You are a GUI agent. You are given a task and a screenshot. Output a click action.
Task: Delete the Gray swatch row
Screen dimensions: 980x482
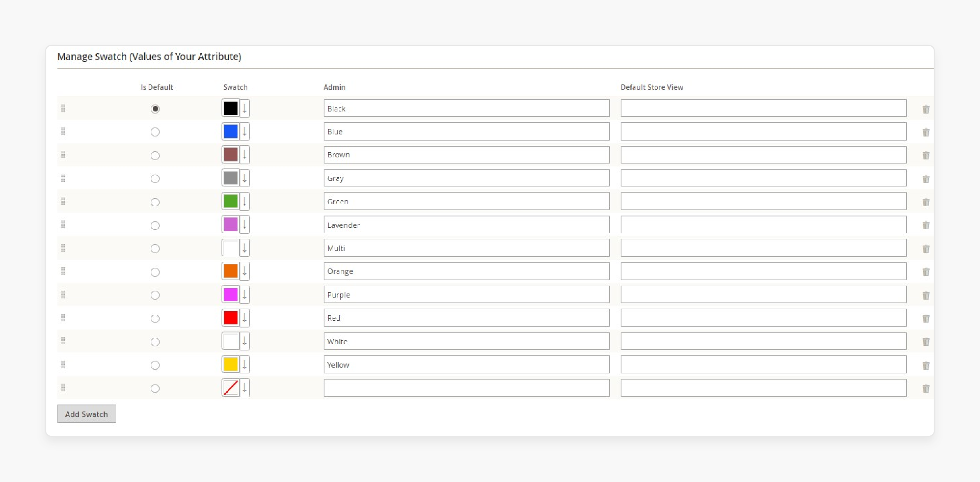pyautogui.click(x=926, y=179)
